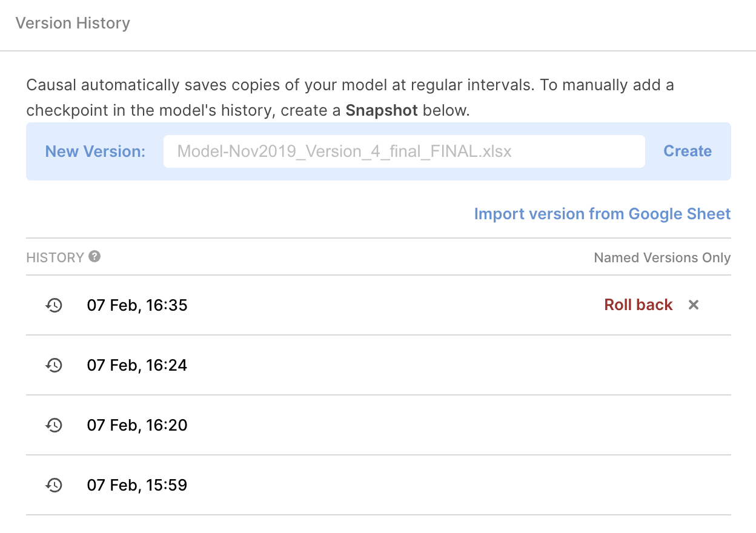Click the Version History panel title
This screenshot has width=756, height=533.
tap(73, 24)
